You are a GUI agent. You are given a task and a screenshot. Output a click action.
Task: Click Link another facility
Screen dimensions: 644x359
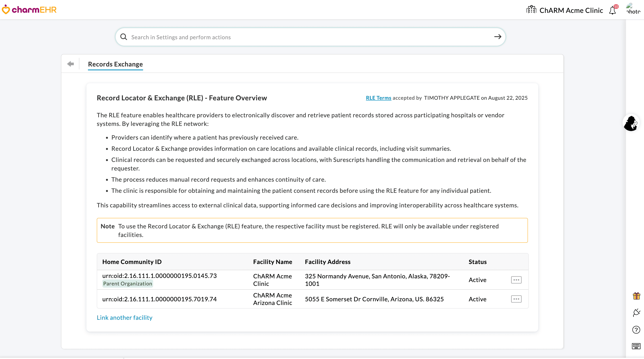click(124, 317)
